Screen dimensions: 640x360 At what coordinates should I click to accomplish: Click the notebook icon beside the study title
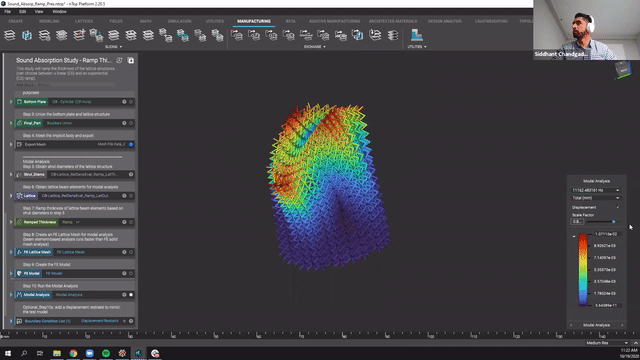(131, 60)
